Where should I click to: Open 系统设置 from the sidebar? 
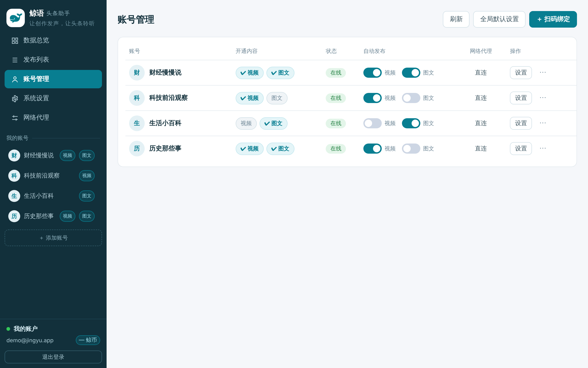53,99
